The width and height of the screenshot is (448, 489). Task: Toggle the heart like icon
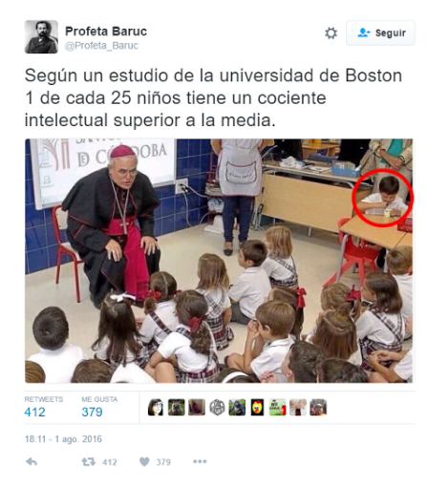(144, 461)
